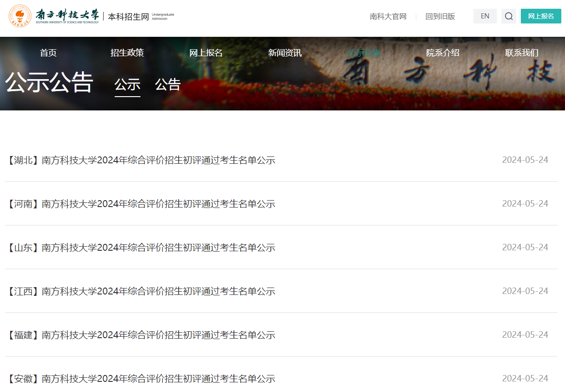Switch to the 公示 tab
The image size is (565, 392).
pyautogui.click(x=128, y=85)
